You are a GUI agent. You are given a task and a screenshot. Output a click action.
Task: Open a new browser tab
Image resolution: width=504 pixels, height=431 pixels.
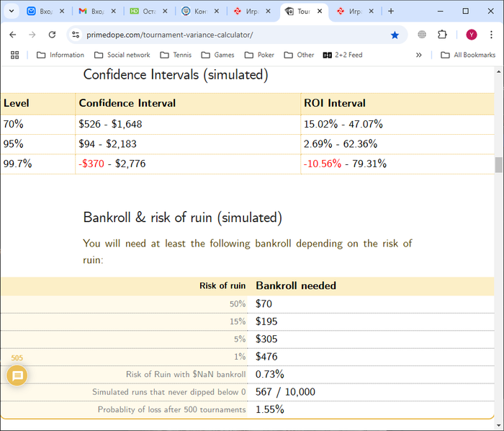coord(391,12)
